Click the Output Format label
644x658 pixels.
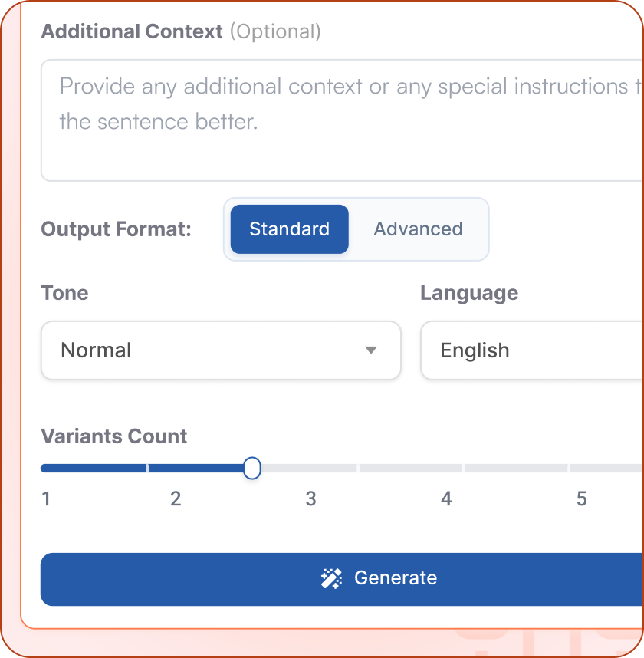click(116, 229)
